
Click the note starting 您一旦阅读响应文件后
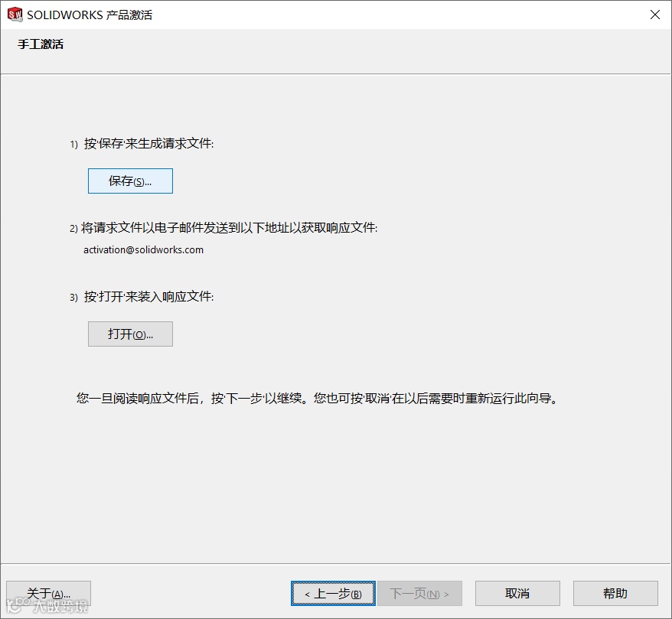point(318,398)
